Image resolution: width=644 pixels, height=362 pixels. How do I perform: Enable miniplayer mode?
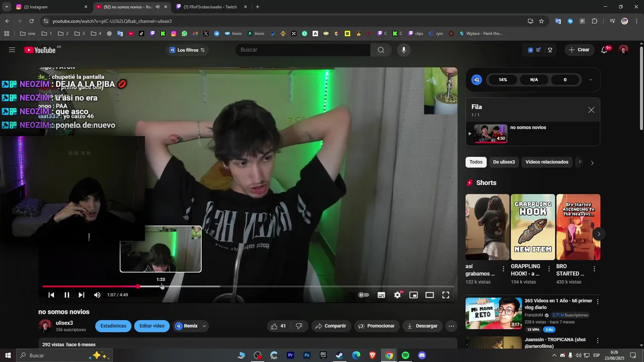click(414, 295)
